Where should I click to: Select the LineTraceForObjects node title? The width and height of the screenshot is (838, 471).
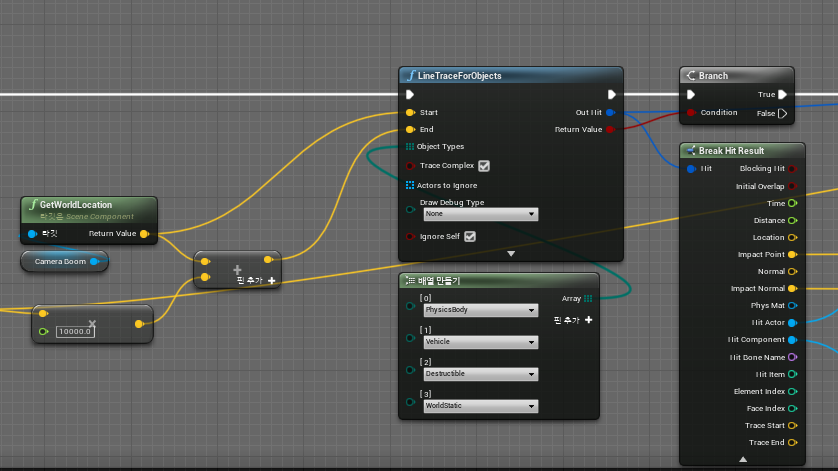pos(460,76)
